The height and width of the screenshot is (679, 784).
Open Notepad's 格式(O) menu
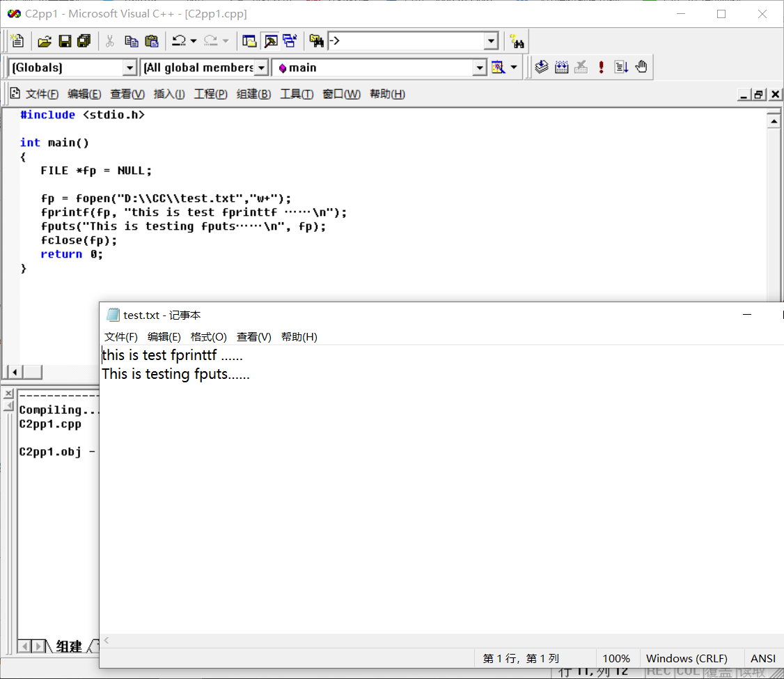click(x=208, y=337)
